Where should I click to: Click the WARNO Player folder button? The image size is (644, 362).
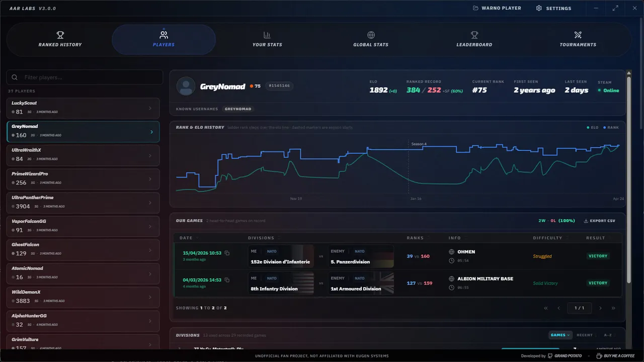(x=497, y=8)
